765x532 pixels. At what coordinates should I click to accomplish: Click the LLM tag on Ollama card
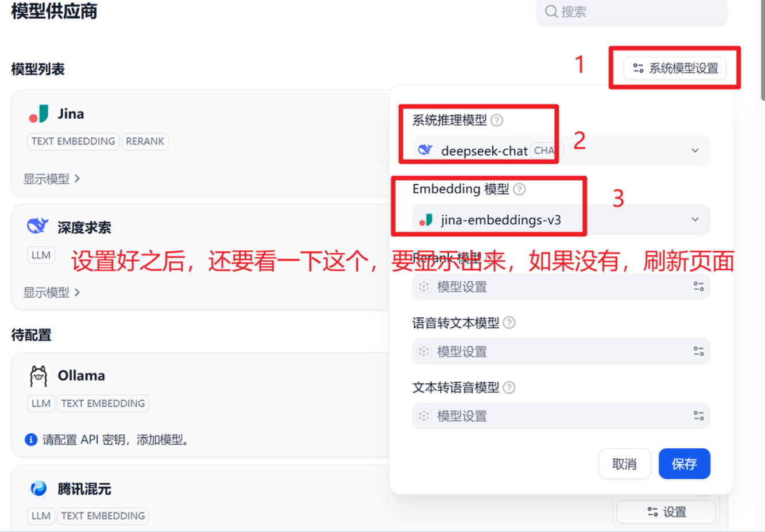41,403
